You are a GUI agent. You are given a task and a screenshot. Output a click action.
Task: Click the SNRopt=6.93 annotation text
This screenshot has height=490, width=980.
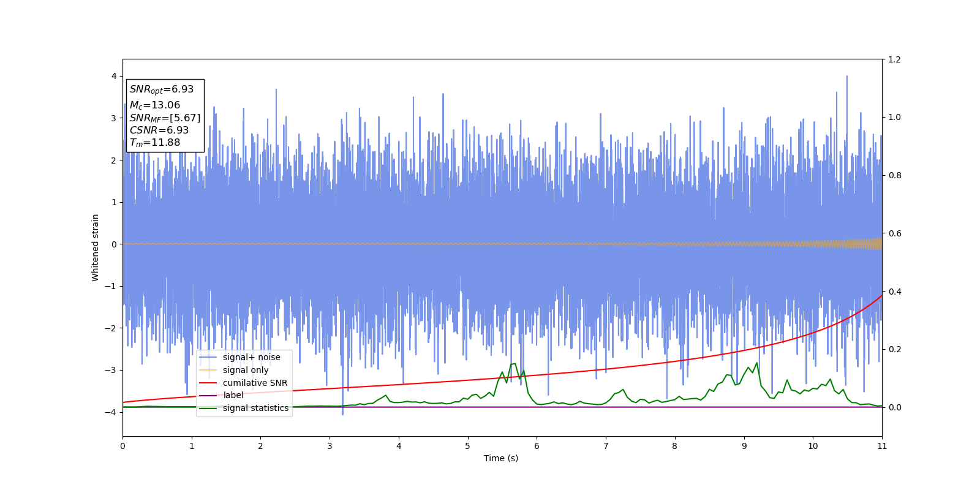pyautogui.click(x=162, y=89)
